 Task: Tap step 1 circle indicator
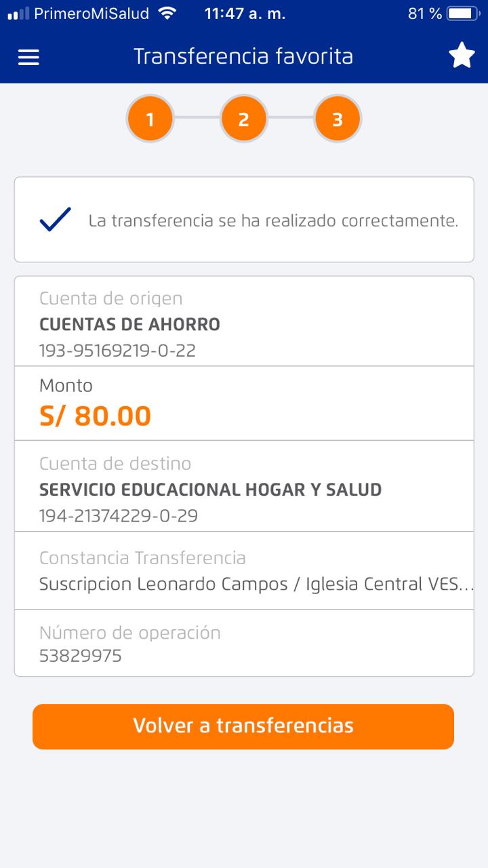tap(150, 119)
